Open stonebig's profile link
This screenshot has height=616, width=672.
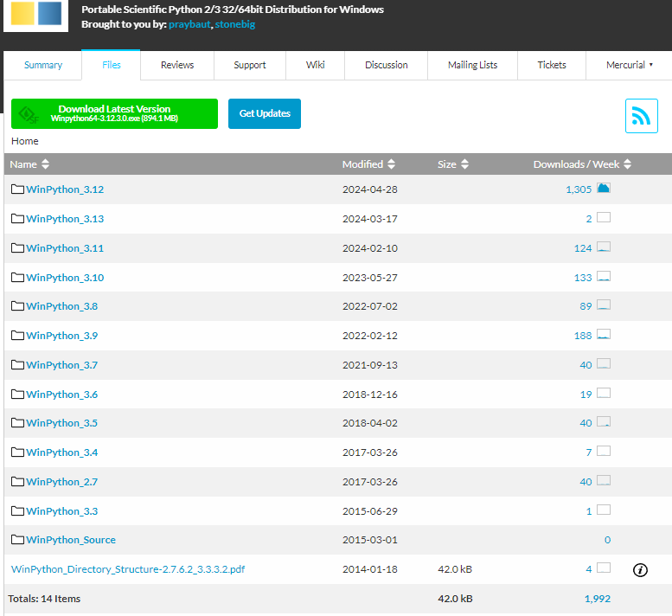235,24
